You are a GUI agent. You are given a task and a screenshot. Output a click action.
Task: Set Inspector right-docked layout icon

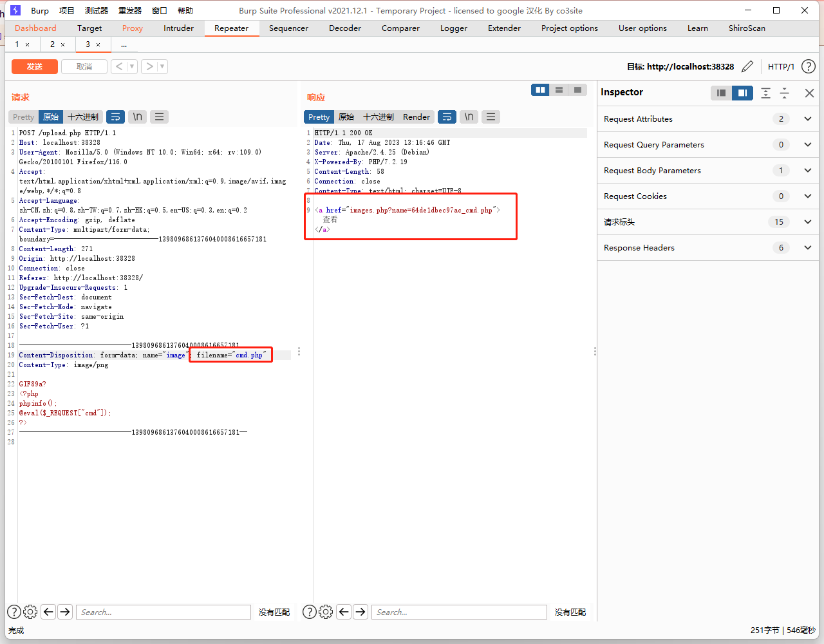pos(742,93)
